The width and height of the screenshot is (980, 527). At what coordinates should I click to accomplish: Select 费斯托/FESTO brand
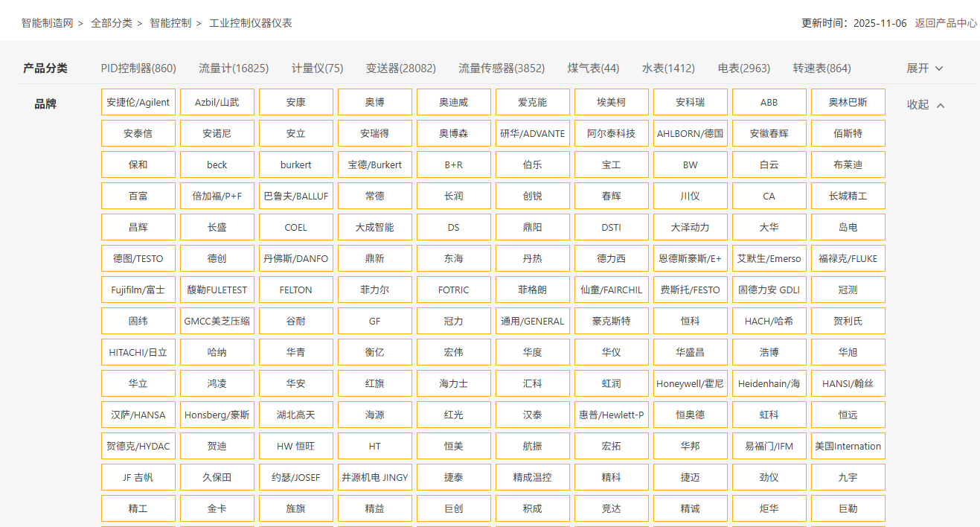[x=690, y=290]
